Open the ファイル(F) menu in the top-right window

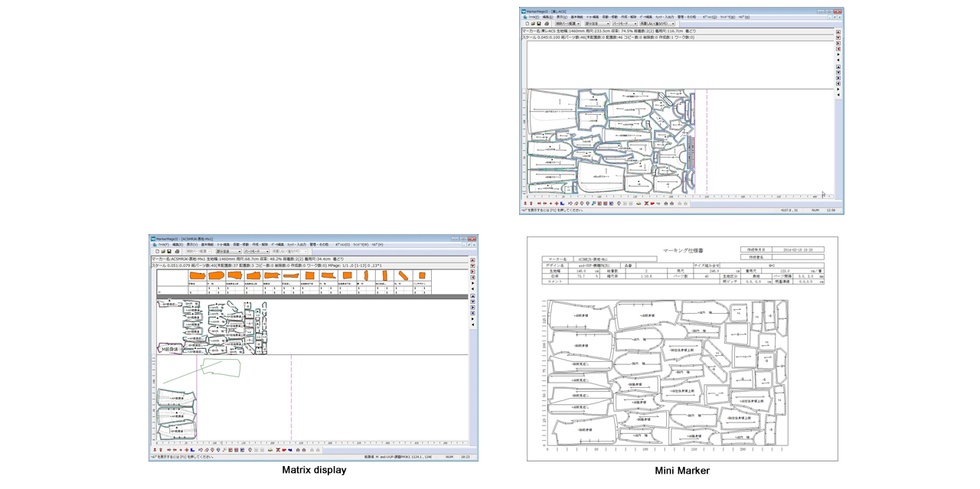(x=534, y=17)
